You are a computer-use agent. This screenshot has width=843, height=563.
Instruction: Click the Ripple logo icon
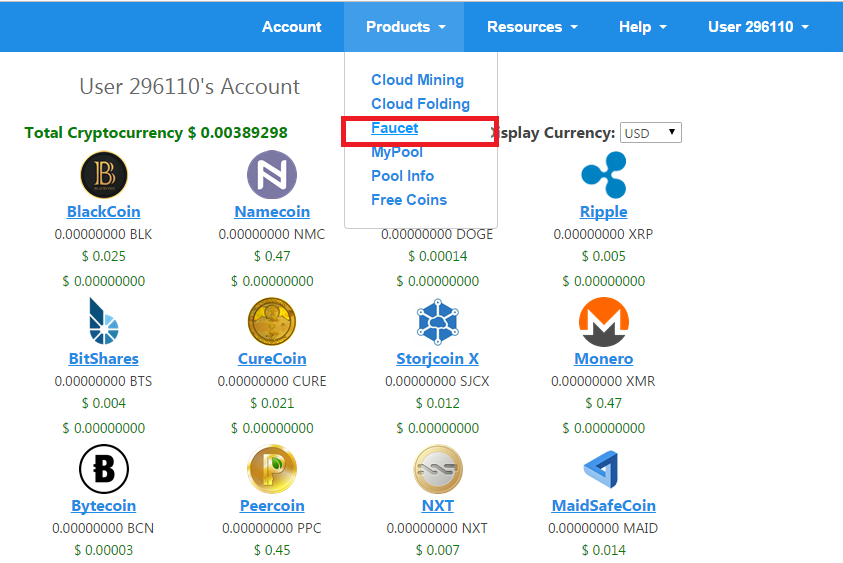(x=604, y=175)
